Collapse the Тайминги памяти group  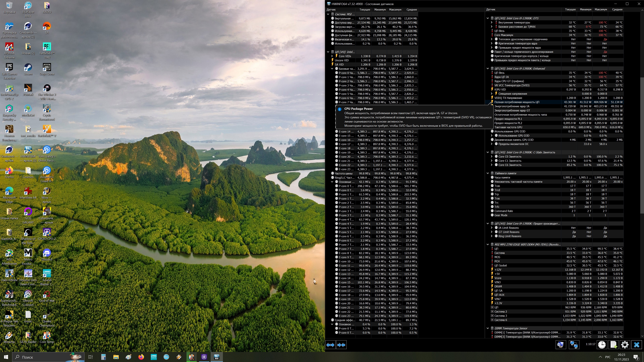(x=488, y=173)
